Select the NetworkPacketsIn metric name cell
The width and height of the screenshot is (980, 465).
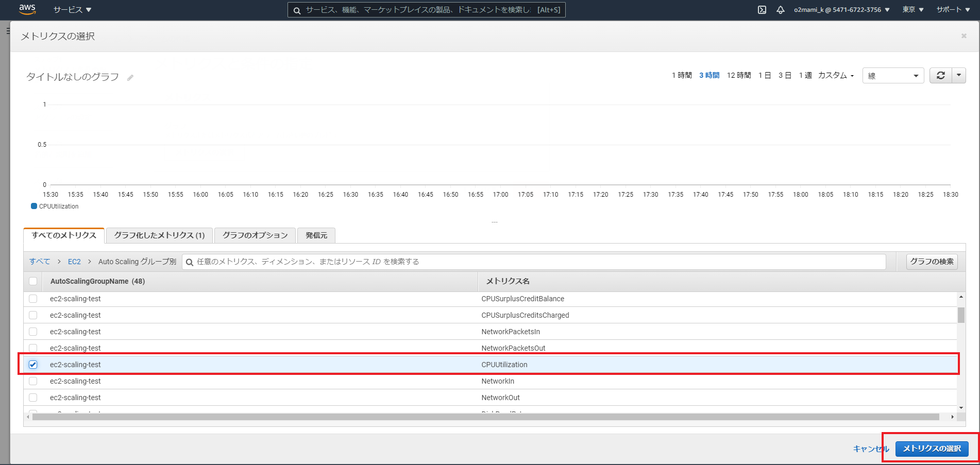point(511,332)
